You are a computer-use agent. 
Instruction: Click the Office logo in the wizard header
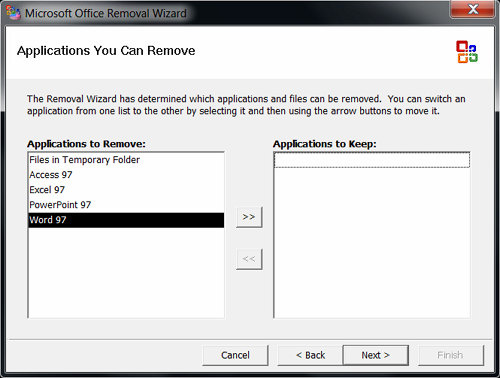(467, 52)
